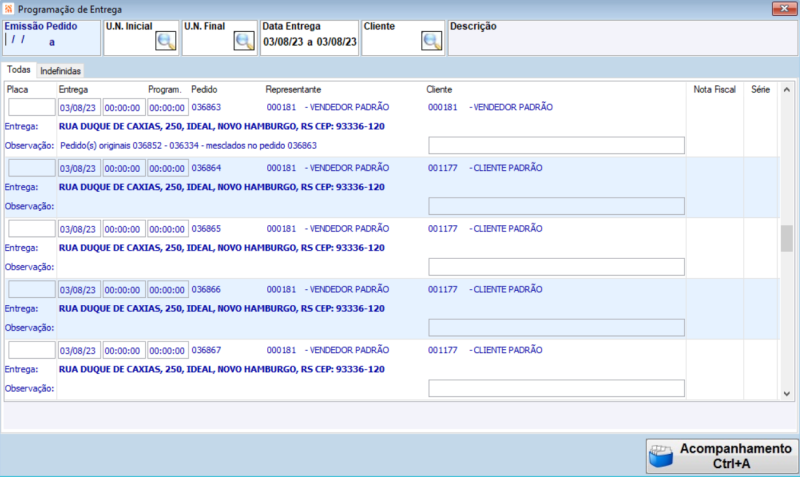The width and height of the screenshot is (800, 477).
Task: Click the Cliente column header in the list
Action: click(439, 89)
